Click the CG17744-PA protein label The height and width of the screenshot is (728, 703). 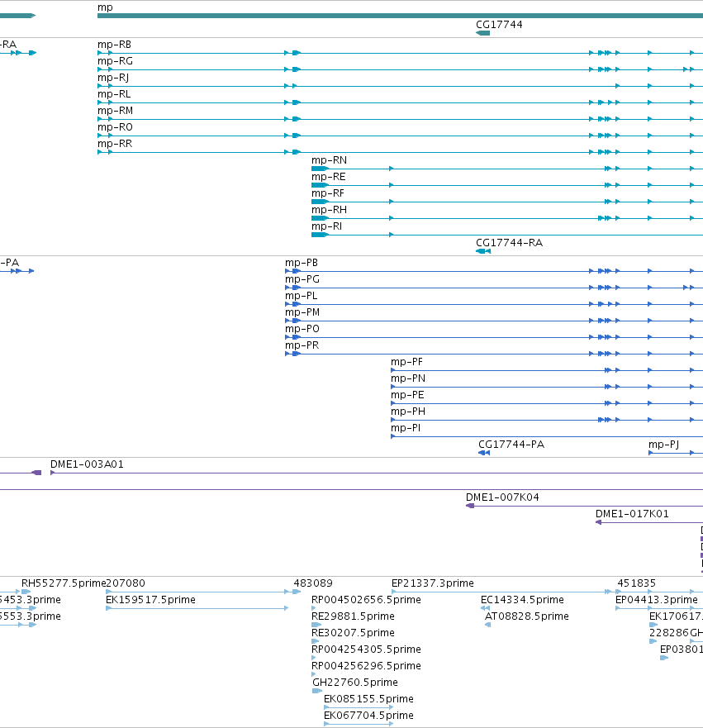tap(511, 445)
